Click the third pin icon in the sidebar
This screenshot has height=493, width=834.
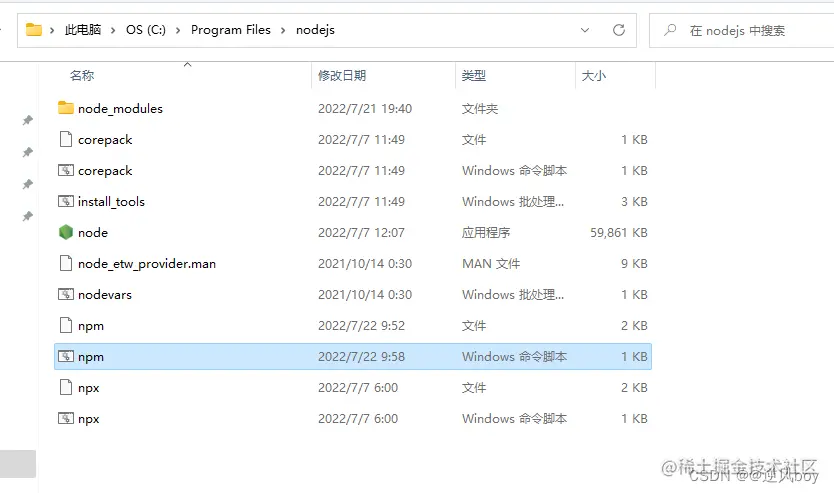pos(28,184)
